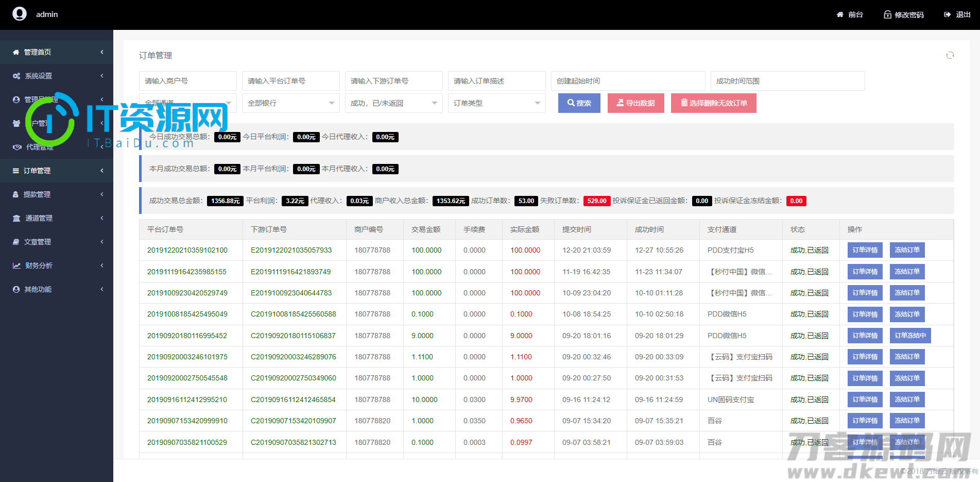This screenshot has width=980, height=482.
Task: Open the 前台 home icon link
Action: pos(840,14)
